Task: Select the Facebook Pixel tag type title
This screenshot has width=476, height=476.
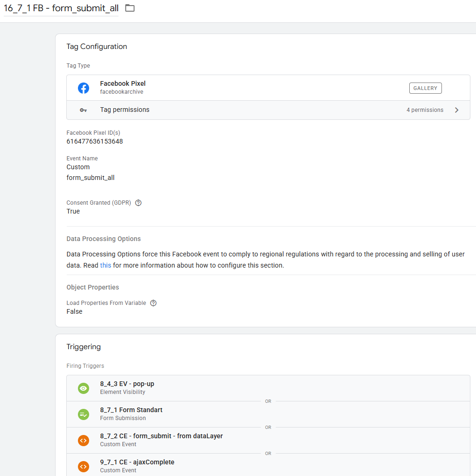Action: 123,83
